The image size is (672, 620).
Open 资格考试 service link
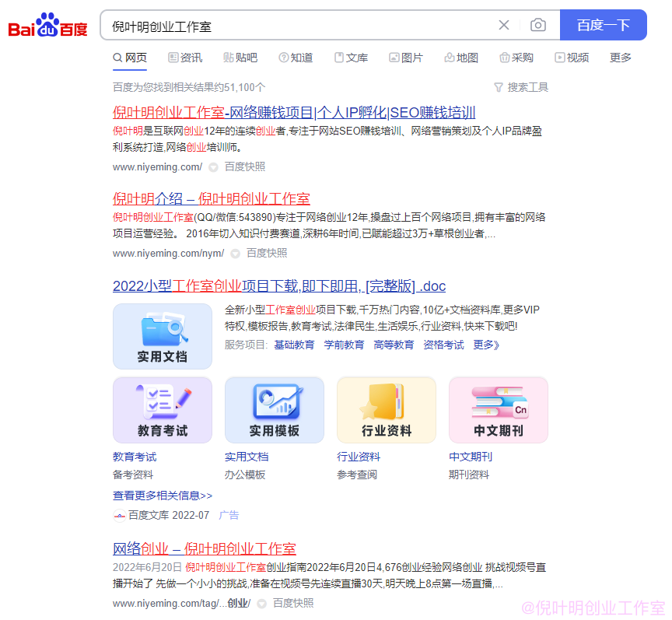tap(443, 345)
